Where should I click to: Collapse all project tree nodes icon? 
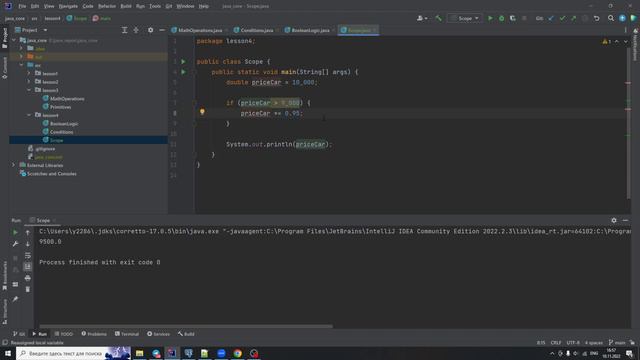point(136,30)
